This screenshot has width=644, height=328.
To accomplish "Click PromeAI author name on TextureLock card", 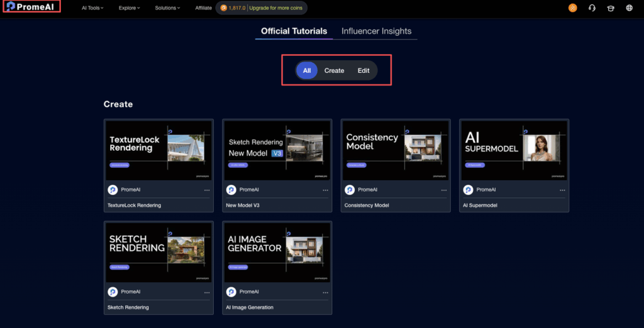I will pos(131,190).
